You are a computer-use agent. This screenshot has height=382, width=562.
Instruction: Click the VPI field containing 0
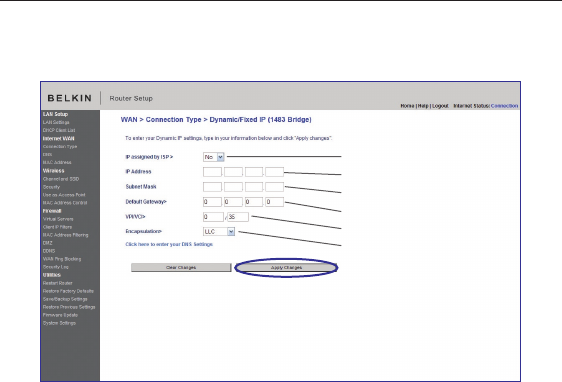(213, 217)
